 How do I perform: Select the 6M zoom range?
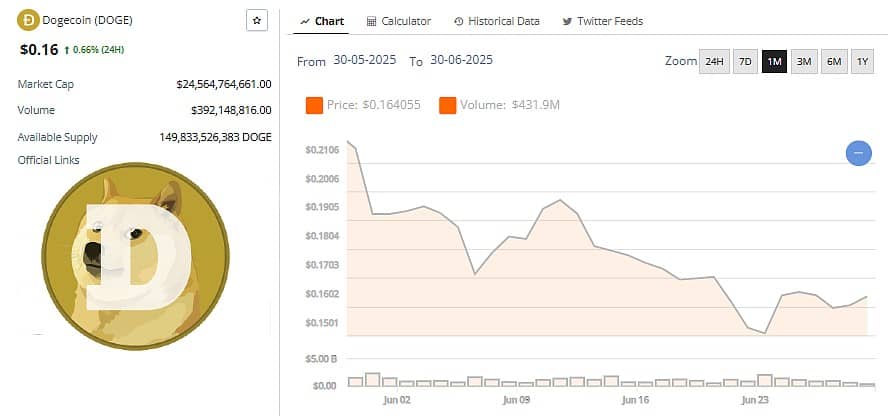tap(834, 61)
